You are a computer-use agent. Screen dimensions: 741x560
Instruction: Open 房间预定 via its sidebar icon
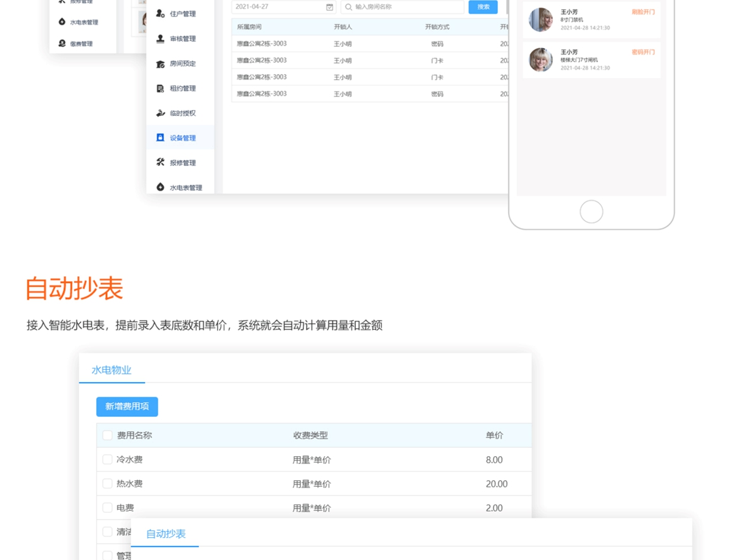click(x=160, y=63)
